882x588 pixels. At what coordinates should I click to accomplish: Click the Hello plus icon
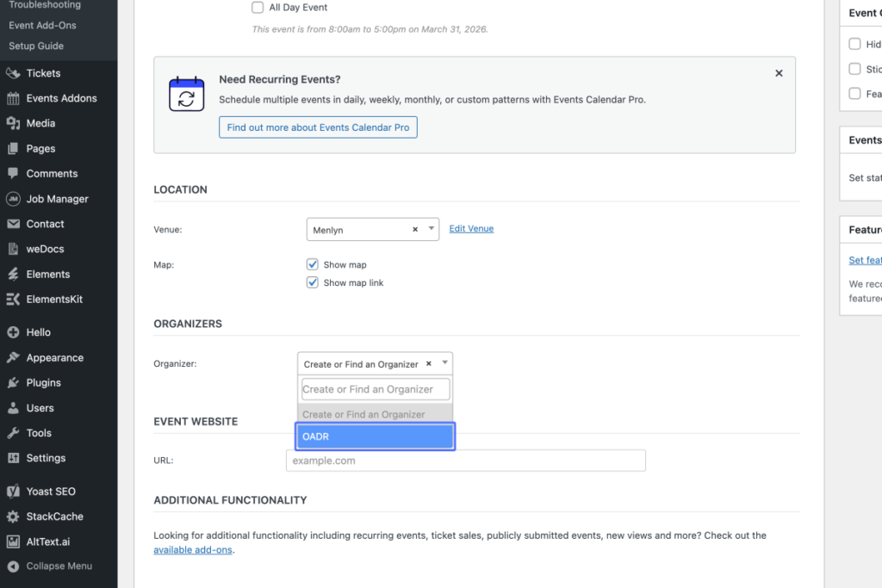point(13,332)
